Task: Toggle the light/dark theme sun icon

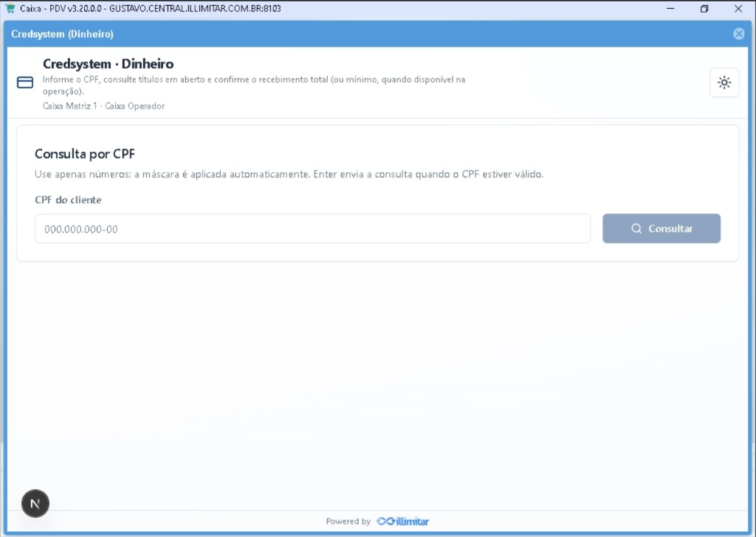Action: coord(724,83)
